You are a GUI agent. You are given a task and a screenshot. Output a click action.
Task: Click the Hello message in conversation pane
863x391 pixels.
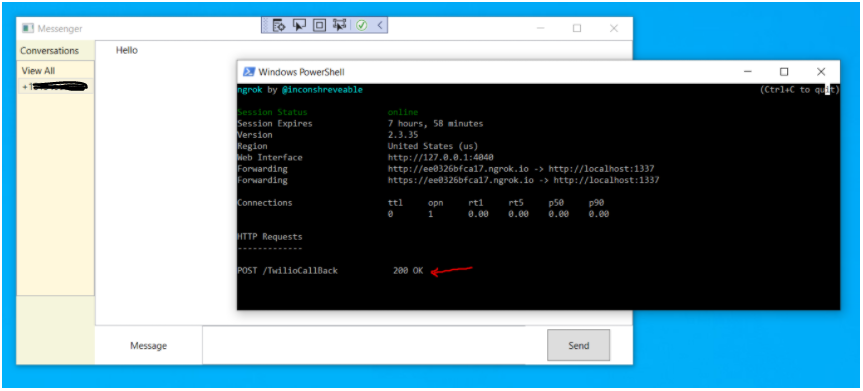click(127, 51)
